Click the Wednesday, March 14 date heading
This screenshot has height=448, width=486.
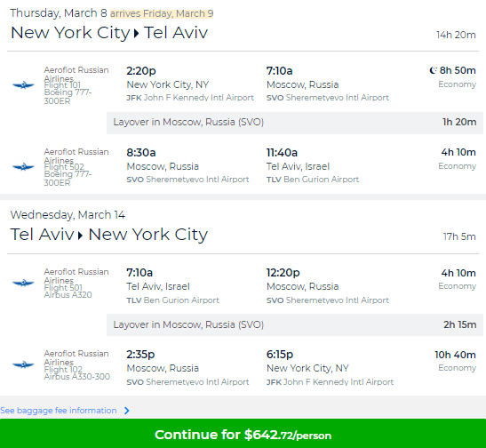point(68,214)
